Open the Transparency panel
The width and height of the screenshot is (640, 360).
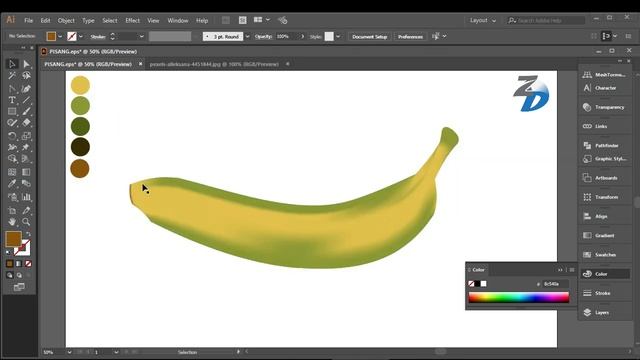click(605, 107)
